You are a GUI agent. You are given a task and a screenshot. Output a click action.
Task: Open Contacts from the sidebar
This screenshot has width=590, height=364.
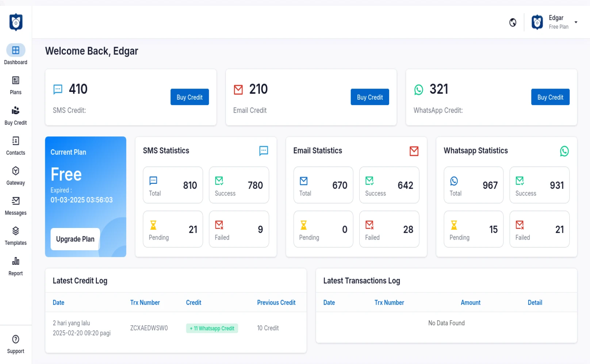(16, 141)
